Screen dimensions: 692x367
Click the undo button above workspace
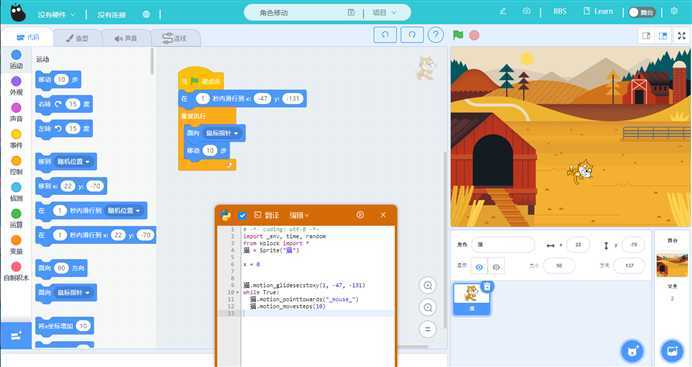coord(385,34)
